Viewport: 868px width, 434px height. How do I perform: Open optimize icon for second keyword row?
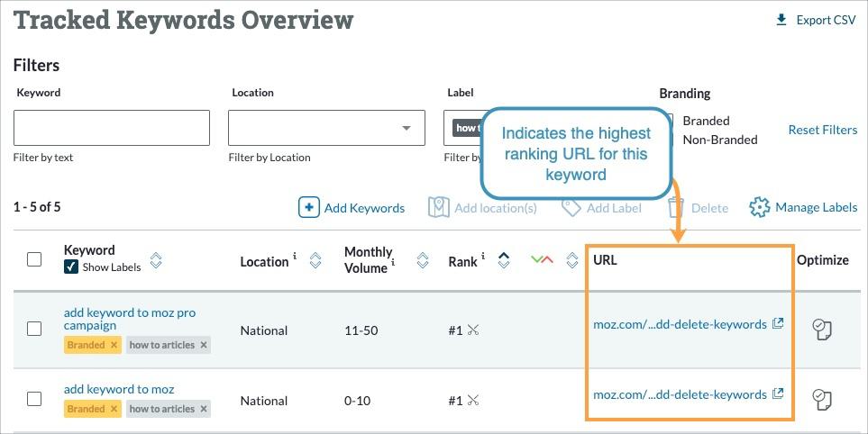click(821, 398)
